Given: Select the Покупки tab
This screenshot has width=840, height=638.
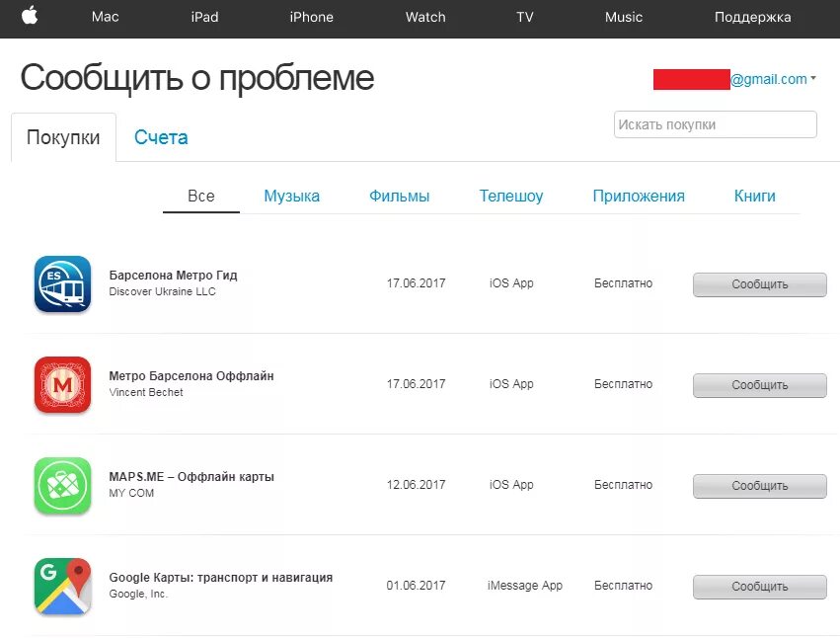Looking at the screenshot, I should coord(63,137).
